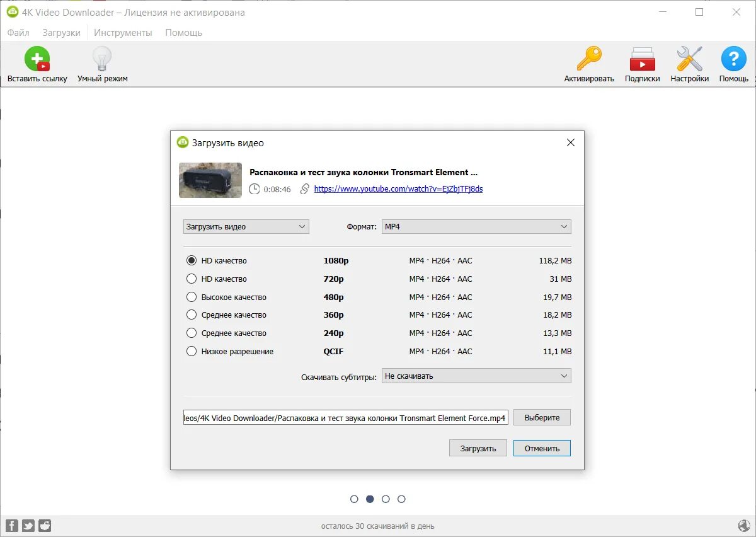Click the осталось 30 скачиваний в день status text
This screenshot has height=537, width=756.
coord(377,526)
